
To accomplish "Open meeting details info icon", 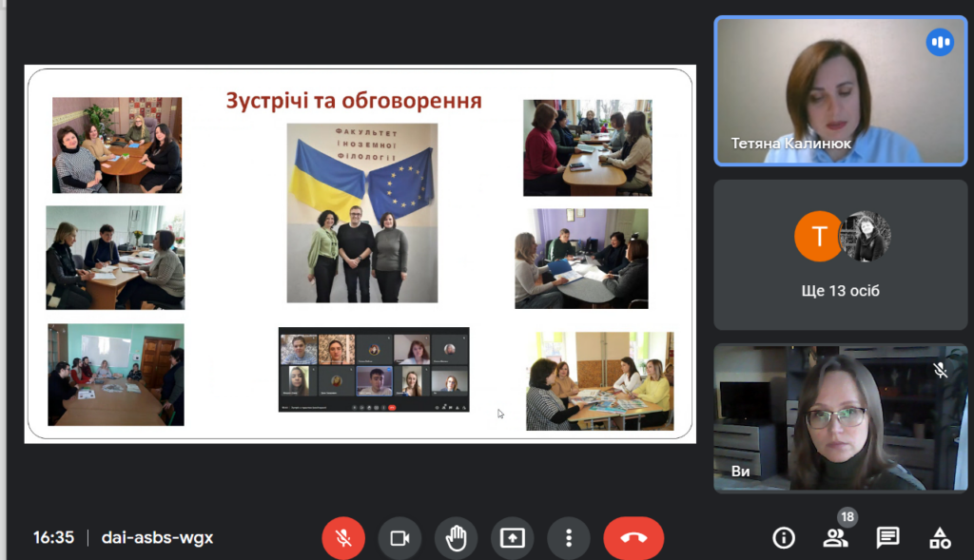I will tap(784, 538).
